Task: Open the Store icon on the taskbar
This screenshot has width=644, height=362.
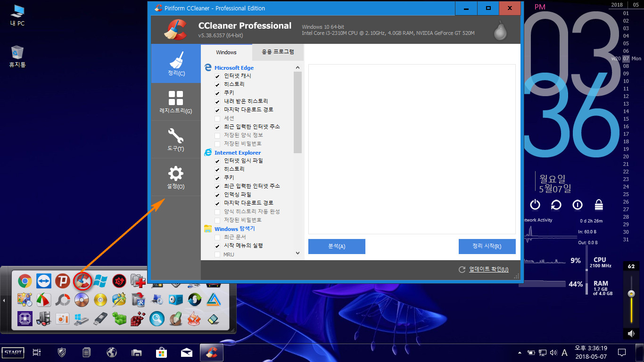Action: (x=161, y=352)
